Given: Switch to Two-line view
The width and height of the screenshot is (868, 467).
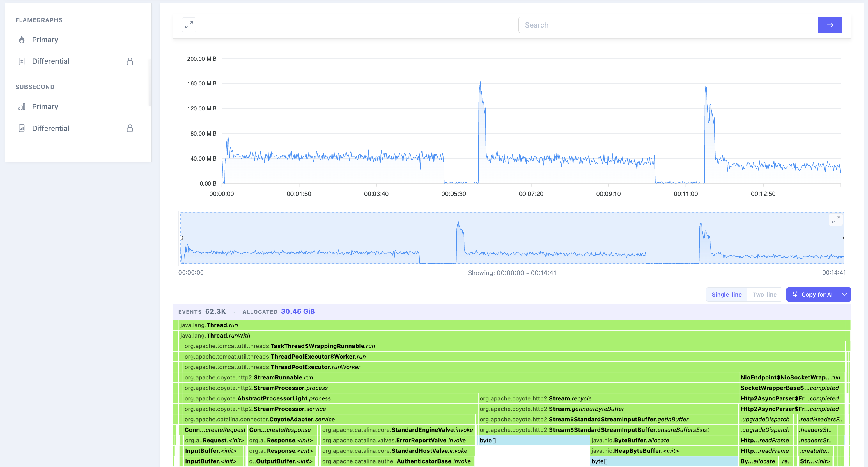Looking at the screenshot, I should point(765,295).
